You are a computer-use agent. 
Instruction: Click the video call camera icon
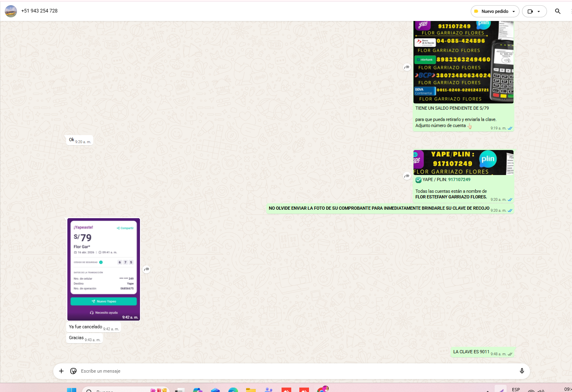click(530, 11)
